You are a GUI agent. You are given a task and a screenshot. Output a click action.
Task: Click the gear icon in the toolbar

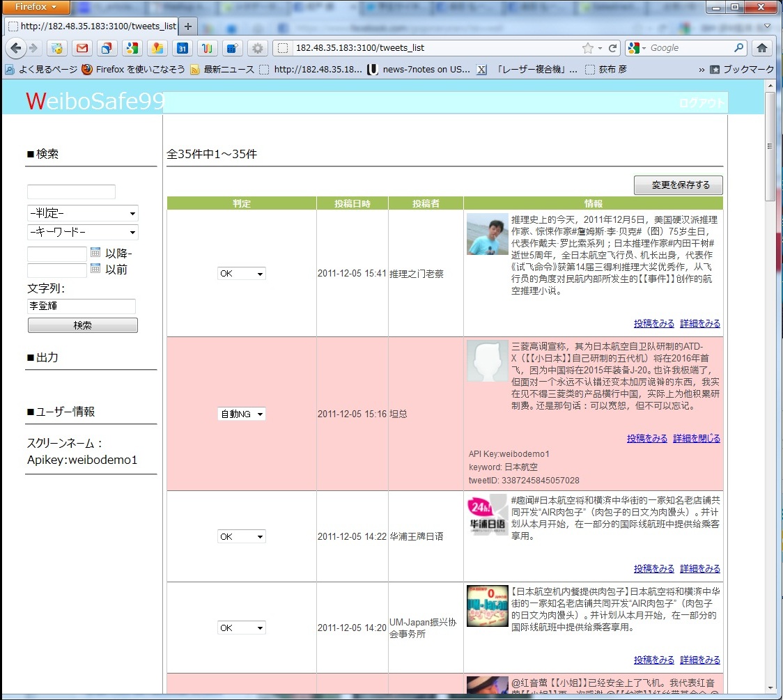(258, 48)
